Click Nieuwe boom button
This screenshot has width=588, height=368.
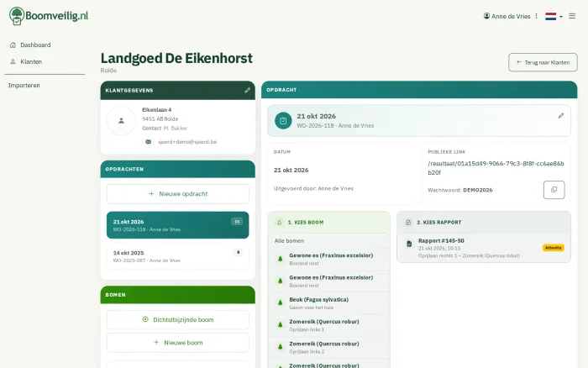click(x=178, y=343)
